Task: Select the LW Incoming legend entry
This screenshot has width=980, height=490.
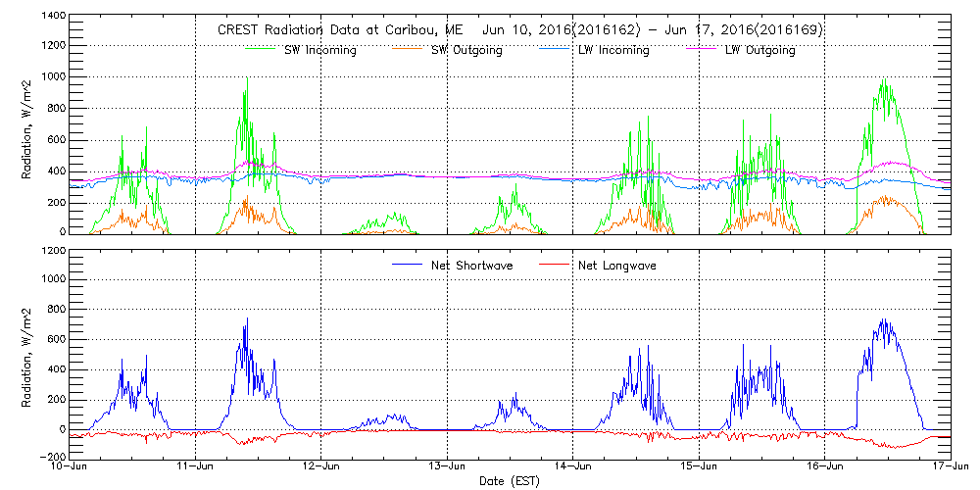Action: (613, 50)
